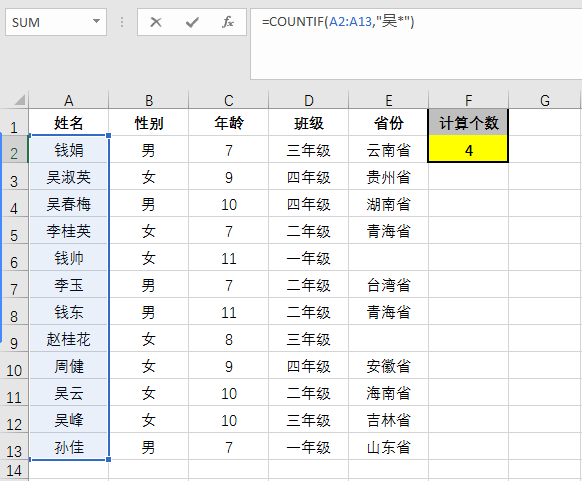Select row 2 header

click(14, 150)
